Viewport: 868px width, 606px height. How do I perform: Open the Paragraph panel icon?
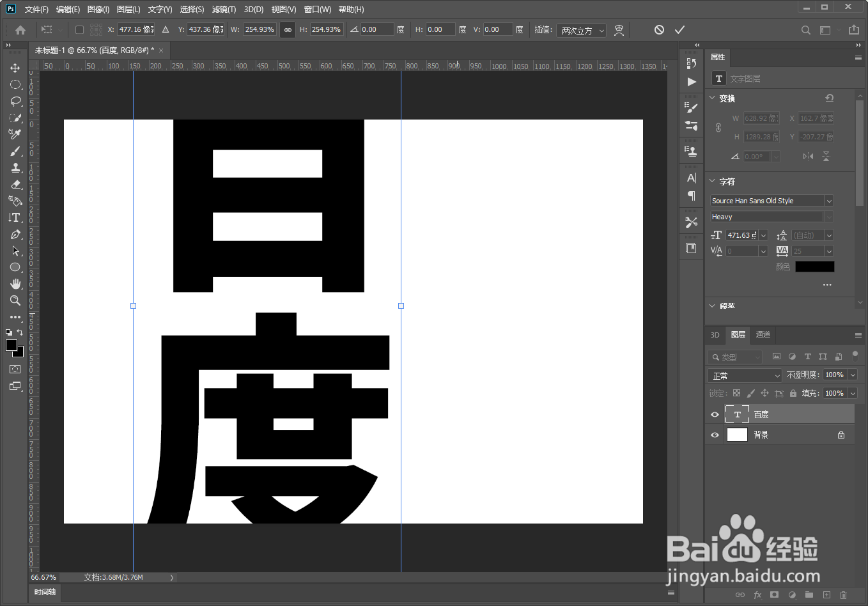pyautogui.click(x=692, y=196)
